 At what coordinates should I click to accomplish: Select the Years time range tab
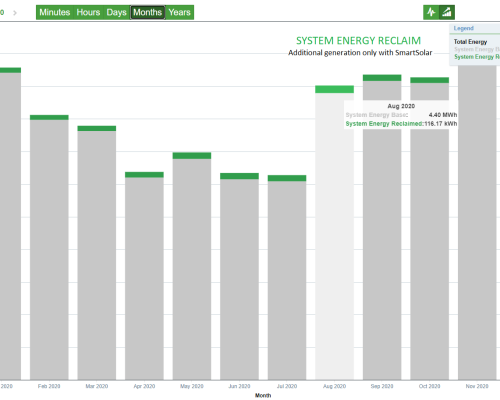pos(179,12)
